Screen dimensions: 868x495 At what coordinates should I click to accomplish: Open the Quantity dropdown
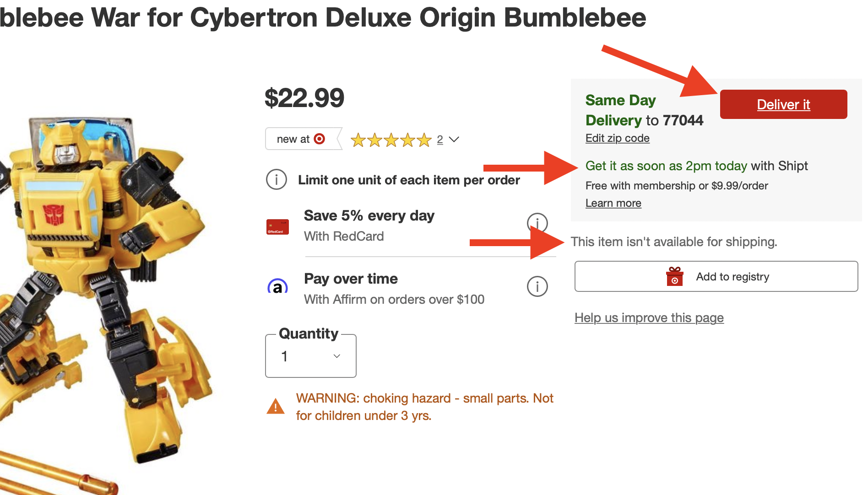pos(311,356)
